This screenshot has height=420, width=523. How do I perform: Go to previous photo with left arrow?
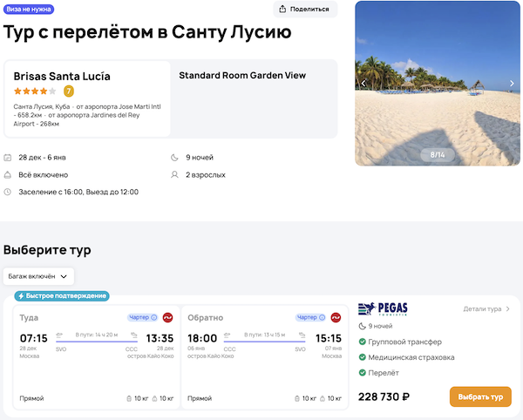click(x=363, y=84)
